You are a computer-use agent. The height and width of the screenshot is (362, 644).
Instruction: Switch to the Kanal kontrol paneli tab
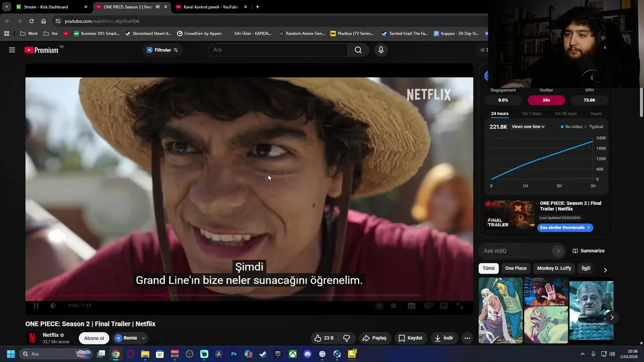(x=211, y=7)
